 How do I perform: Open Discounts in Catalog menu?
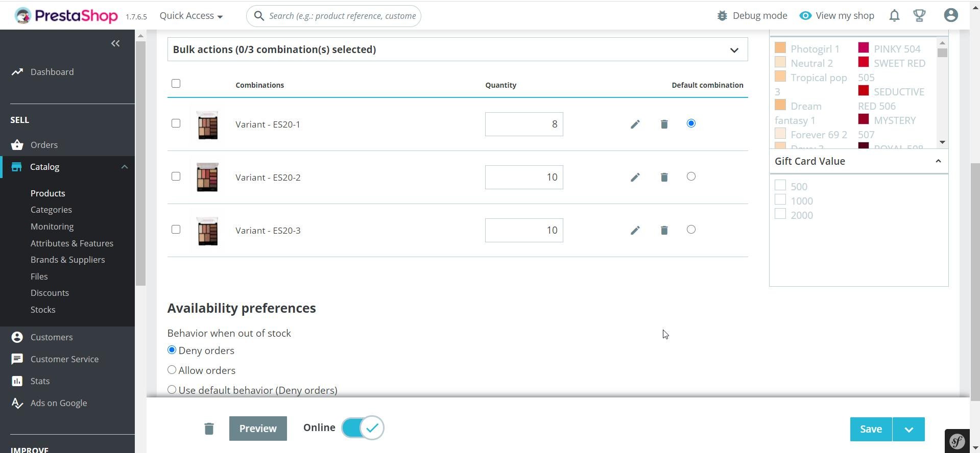[x=50, y=293]
